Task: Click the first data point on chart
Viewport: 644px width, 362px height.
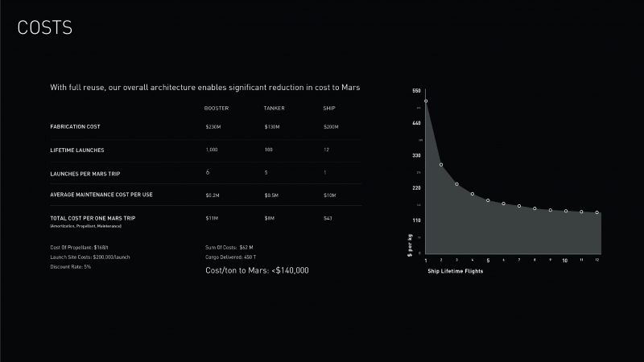Action: coord(426,101)
